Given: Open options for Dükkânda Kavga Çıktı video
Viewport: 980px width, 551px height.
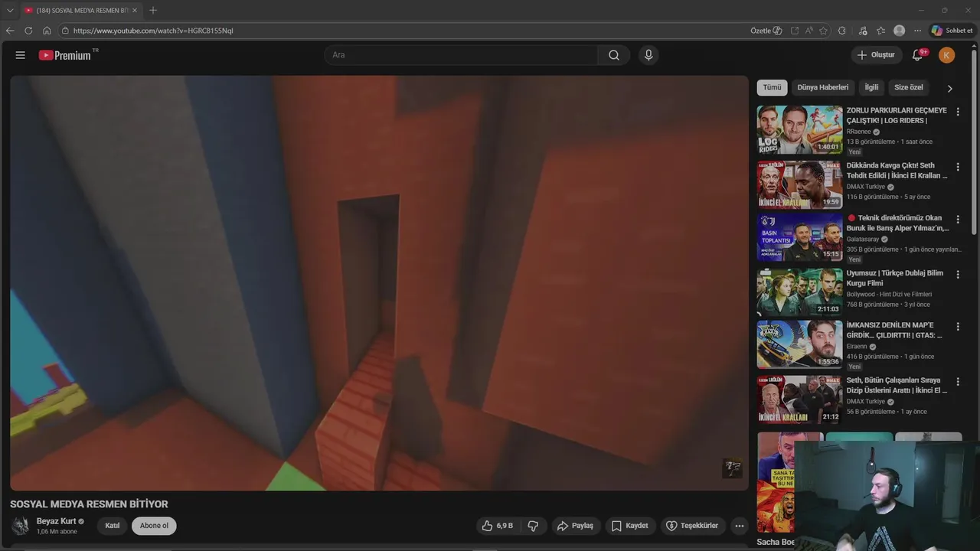Looking at the screenshot, I should [958, 167].
